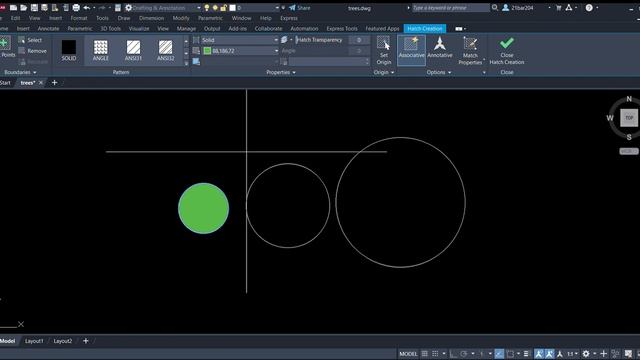Select the ANSI31 hatch pattern
The height and width of the screenshot is (360, 640).
click(x=133, y=50)
